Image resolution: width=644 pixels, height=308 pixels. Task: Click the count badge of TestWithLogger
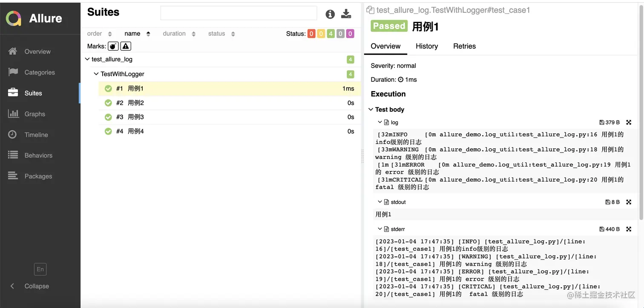[351, 74]
